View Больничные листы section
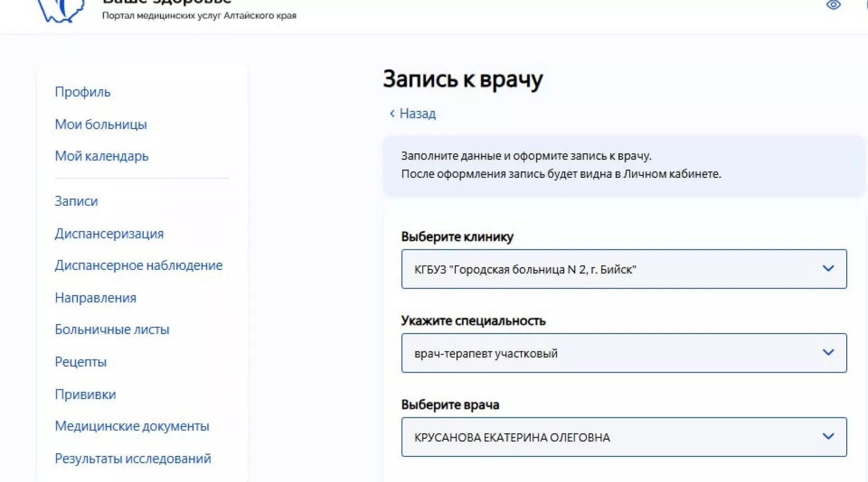 click(112, 330)
